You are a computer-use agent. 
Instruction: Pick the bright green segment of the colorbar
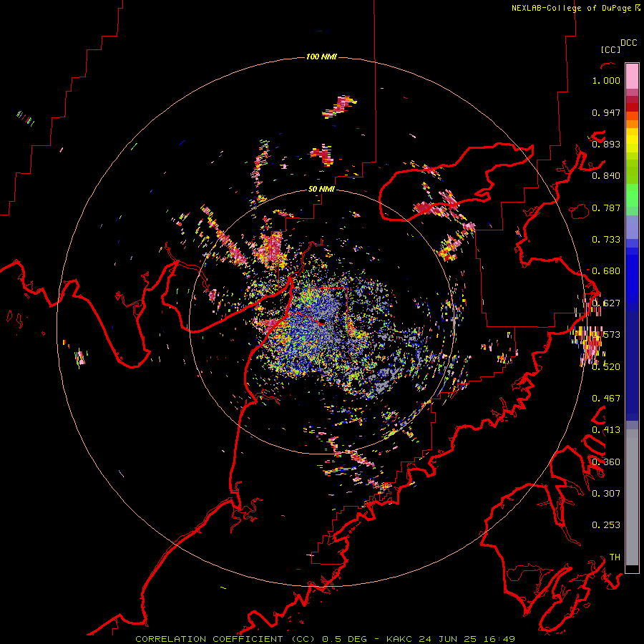pyautogui.click(x=632, y=195)
